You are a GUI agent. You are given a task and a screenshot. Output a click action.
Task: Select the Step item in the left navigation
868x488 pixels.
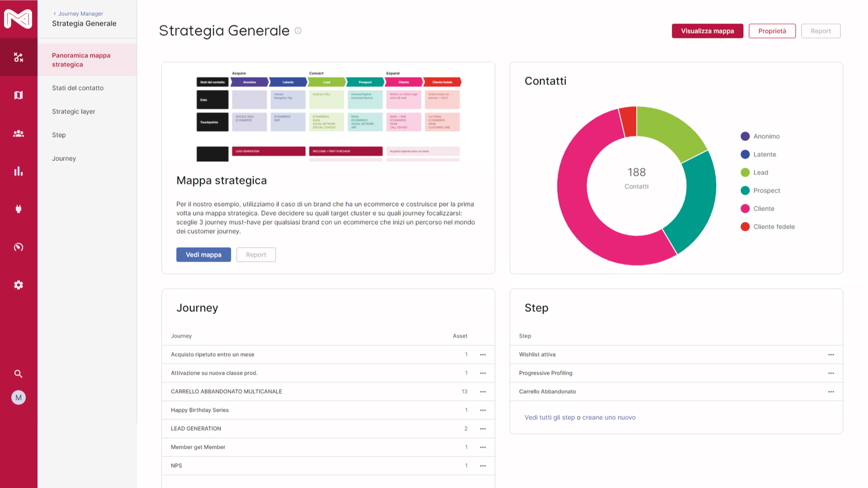59,135
